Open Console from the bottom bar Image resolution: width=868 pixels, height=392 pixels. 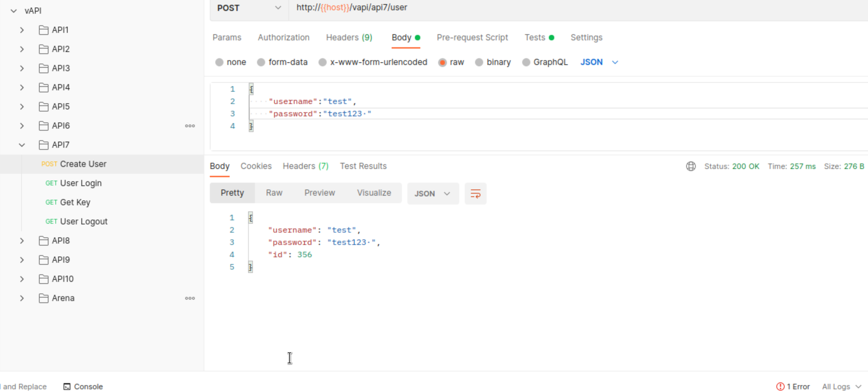coord(83,386)
